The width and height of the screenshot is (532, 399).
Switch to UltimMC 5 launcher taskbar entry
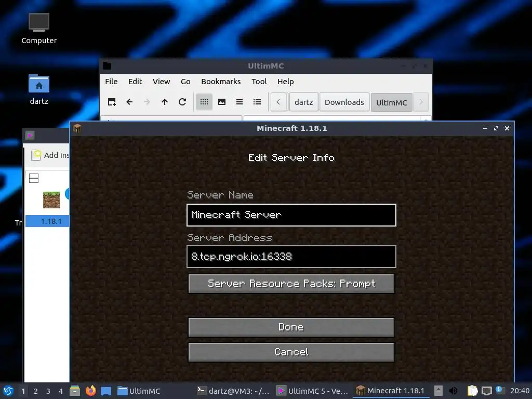click(312, 391)
